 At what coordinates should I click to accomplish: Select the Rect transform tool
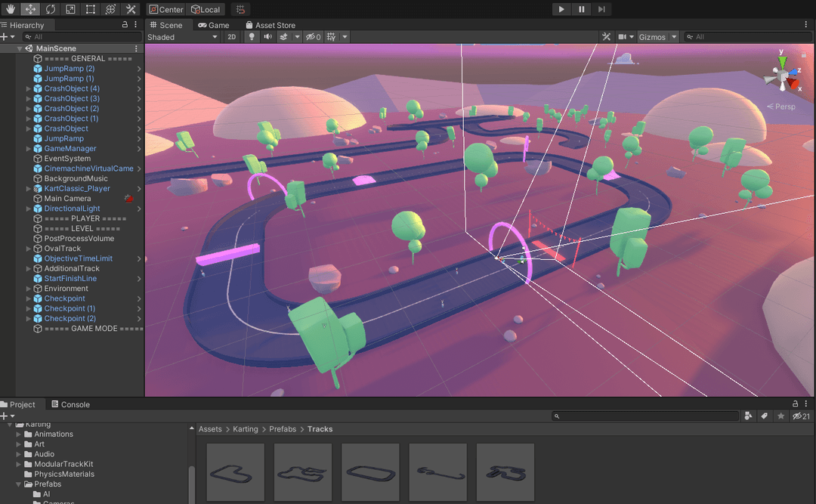[x=91, y=9]
